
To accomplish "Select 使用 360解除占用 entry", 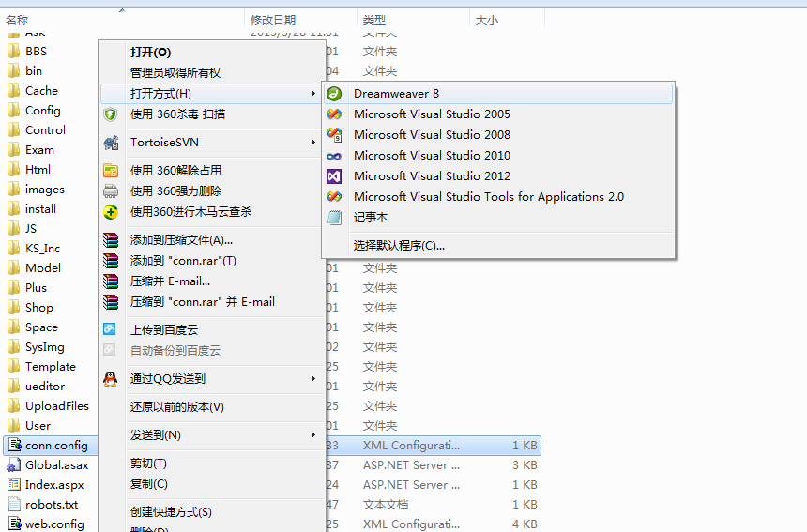I will tap(212, 171).
